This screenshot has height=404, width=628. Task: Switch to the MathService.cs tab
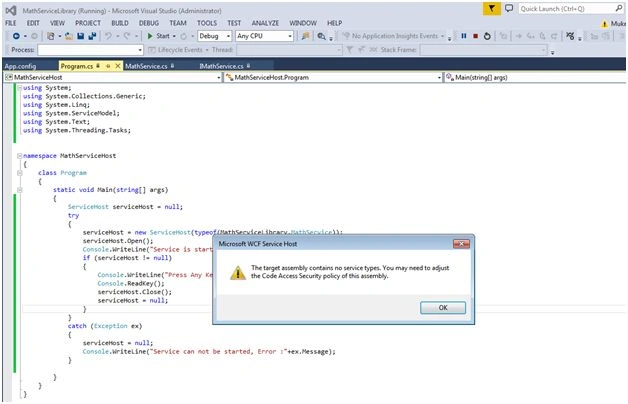(x=146, y=66)
